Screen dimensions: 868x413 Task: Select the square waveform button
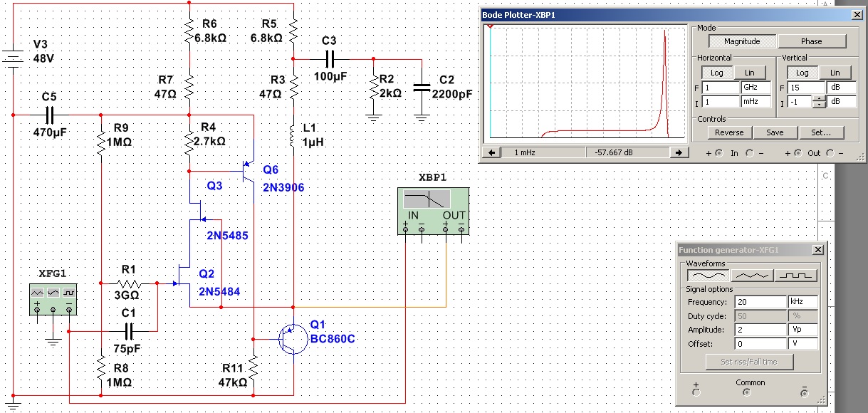[796, 276]
